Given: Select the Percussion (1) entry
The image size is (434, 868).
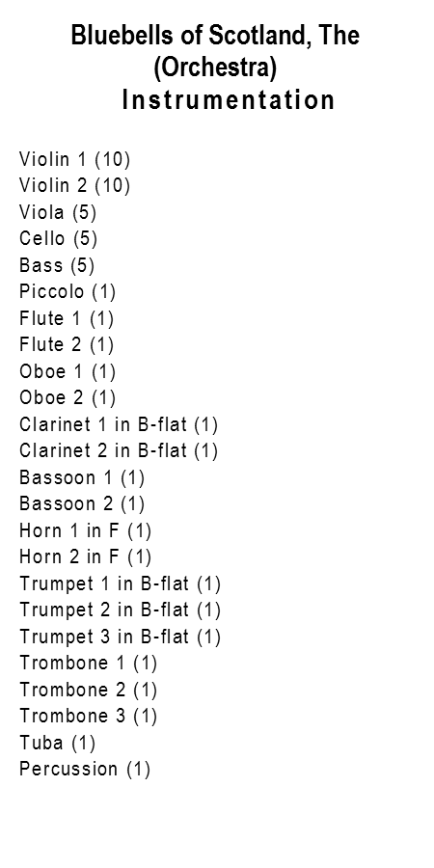Looking at the screenshot, I should [85, 769].
